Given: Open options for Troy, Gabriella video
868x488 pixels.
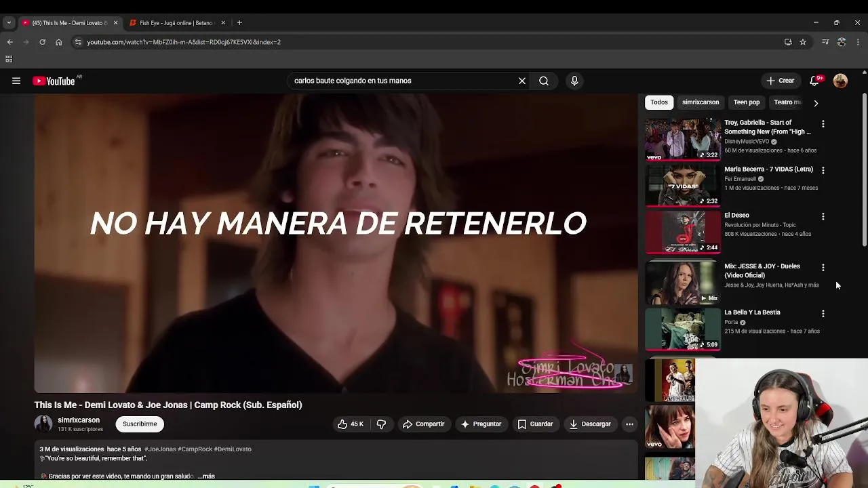Looking at the screenshot, I should [x=823, y=124].
